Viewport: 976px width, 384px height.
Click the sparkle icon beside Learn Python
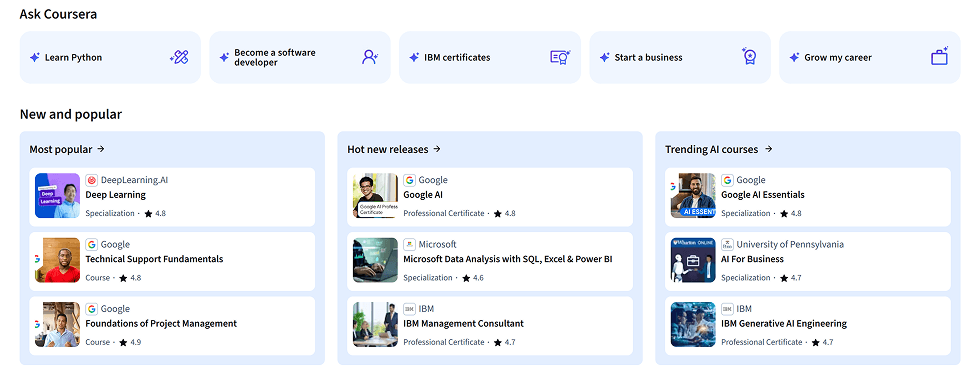[35, 57]
